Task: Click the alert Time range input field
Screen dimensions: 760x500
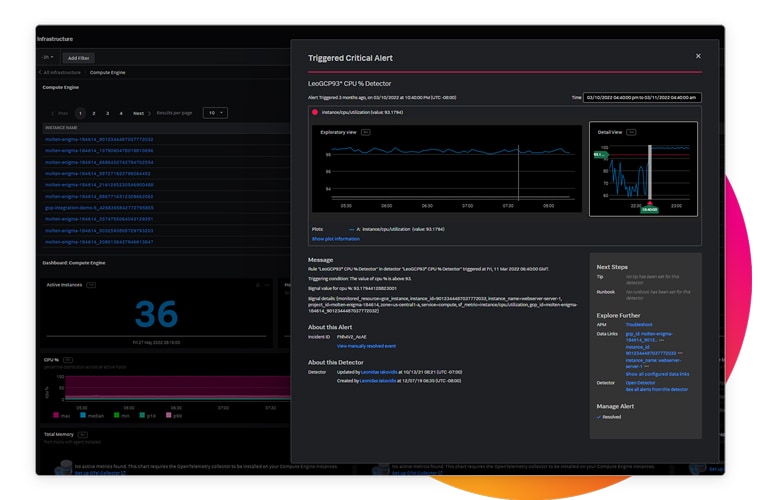Action: [642, 97]
